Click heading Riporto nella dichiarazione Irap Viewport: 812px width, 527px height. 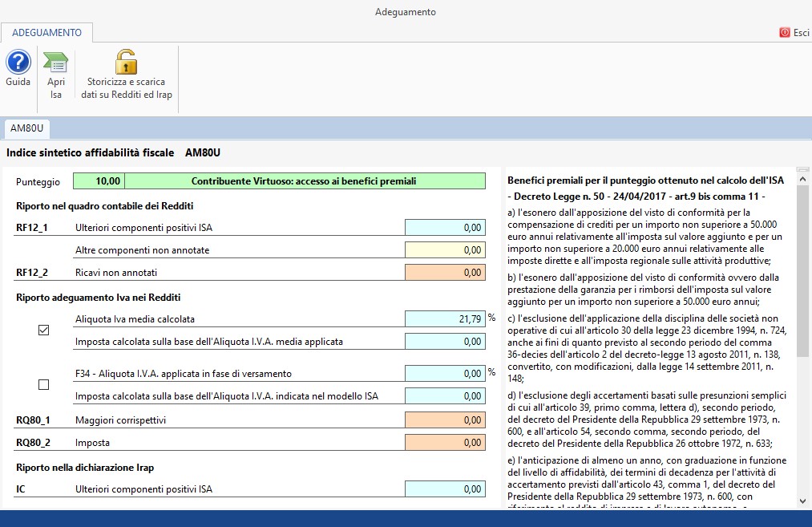85,468
